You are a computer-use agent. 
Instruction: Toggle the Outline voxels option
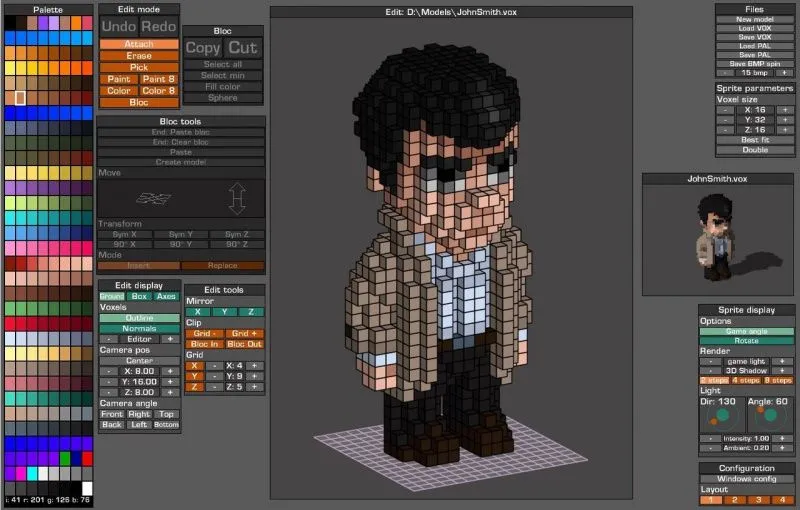click(139, 318)
